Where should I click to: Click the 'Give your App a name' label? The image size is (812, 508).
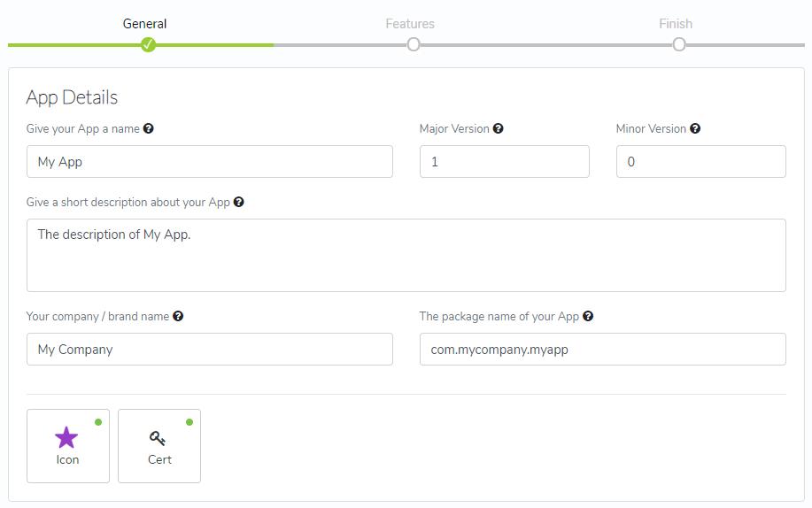pos(83,129)
